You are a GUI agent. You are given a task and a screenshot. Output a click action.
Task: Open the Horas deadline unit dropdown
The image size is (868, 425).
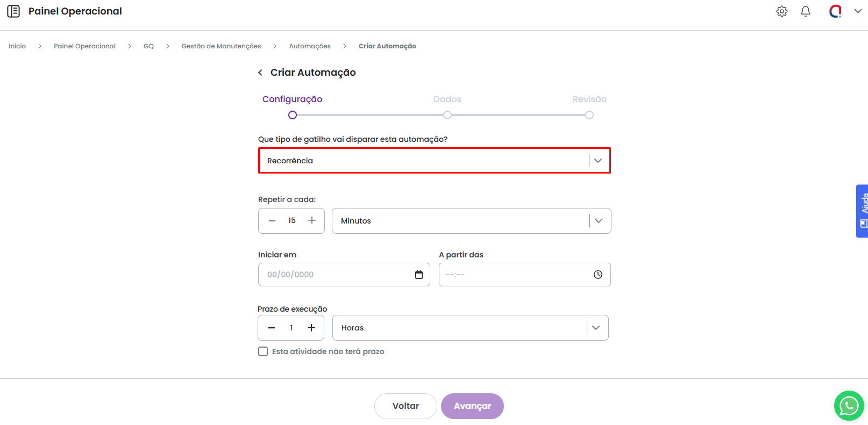point(595,328)
